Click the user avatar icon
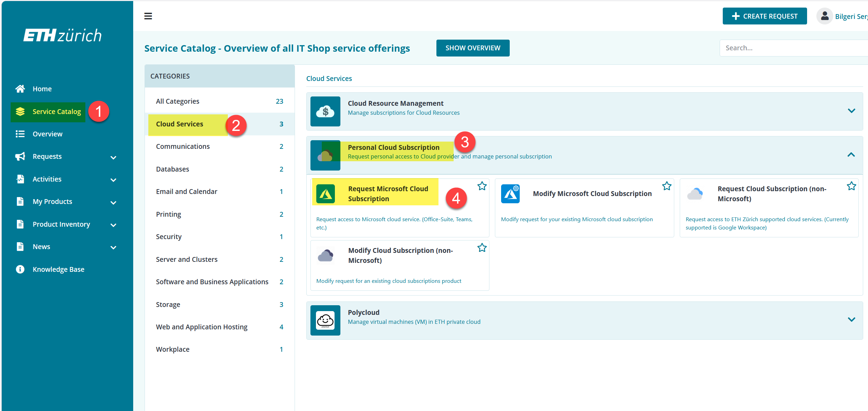Viewport: 868px width, 411px height. (825, 16)
